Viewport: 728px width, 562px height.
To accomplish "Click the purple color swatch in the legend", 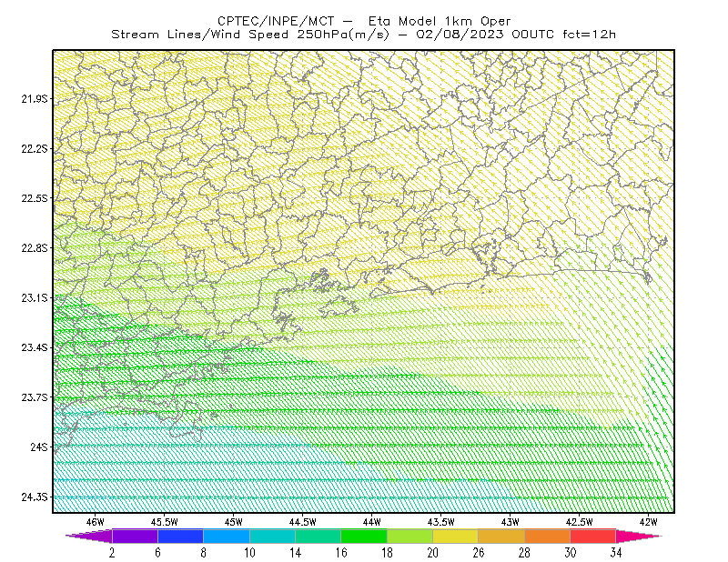I will 135,536.
